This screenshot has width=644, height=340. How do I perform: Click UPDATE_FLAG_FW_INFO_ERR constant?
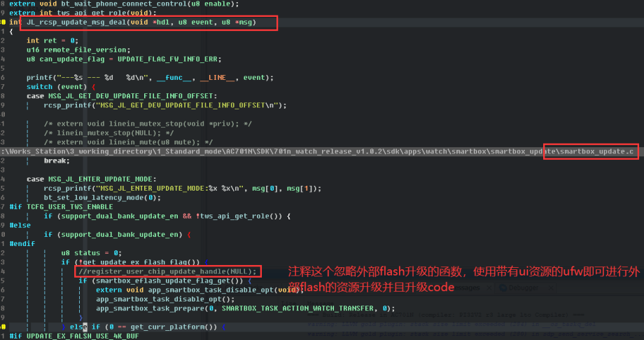167,59
